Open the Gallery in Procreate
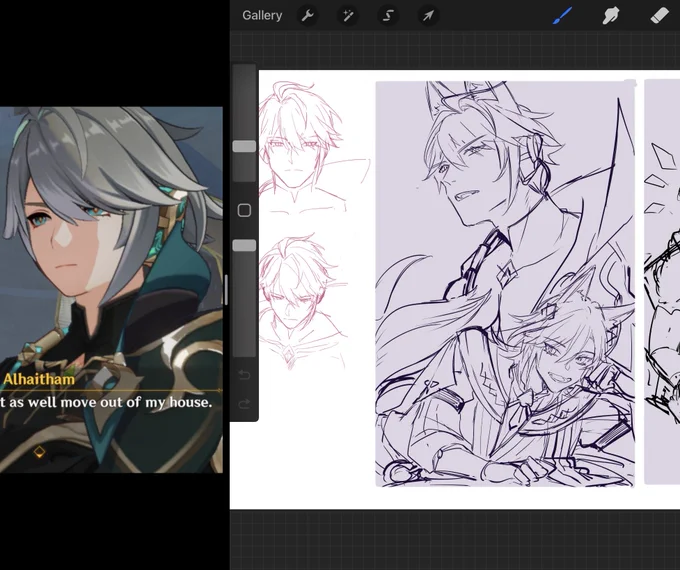The height and width of the screenshot is (570, 680). click(262, 16)
